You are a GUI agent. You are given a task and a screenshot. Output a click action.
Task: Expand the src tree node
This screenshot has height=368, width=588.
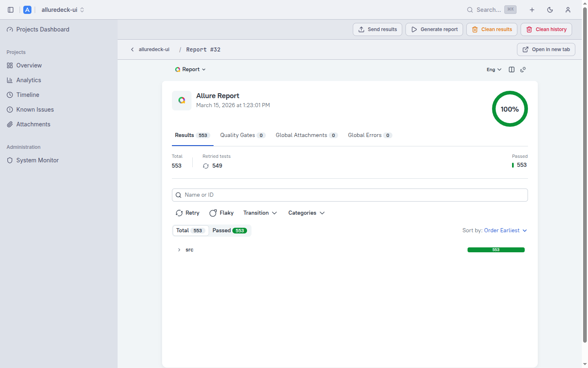coord(179,250)
